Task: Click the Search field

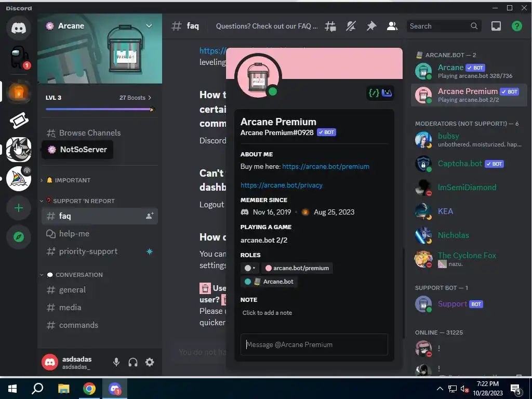Action: click(x=444, y=26)
